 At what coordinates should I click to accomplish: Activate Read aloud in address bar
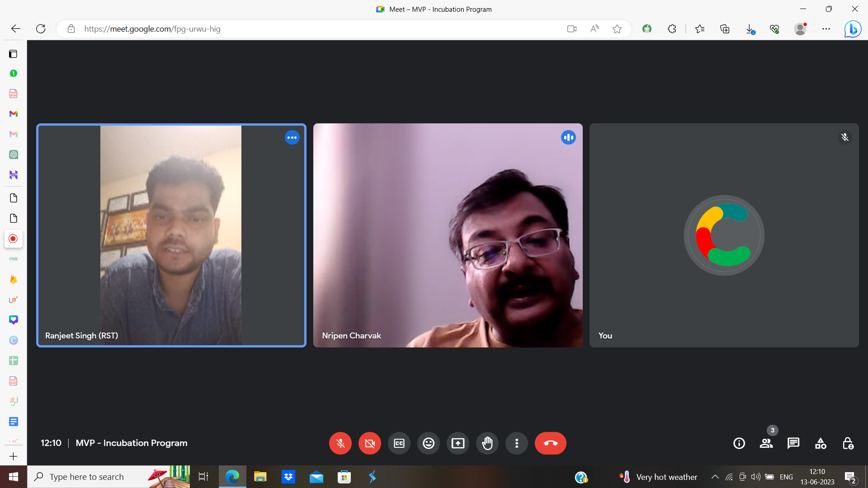[x=594, y=29]
